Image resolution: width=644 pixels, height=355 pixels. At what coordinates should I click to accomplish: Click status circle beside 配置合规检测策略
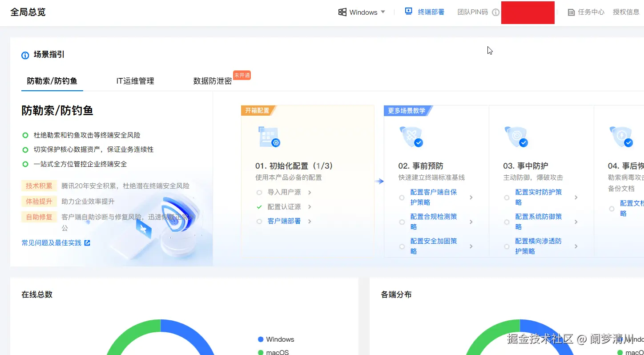(402, 222)
